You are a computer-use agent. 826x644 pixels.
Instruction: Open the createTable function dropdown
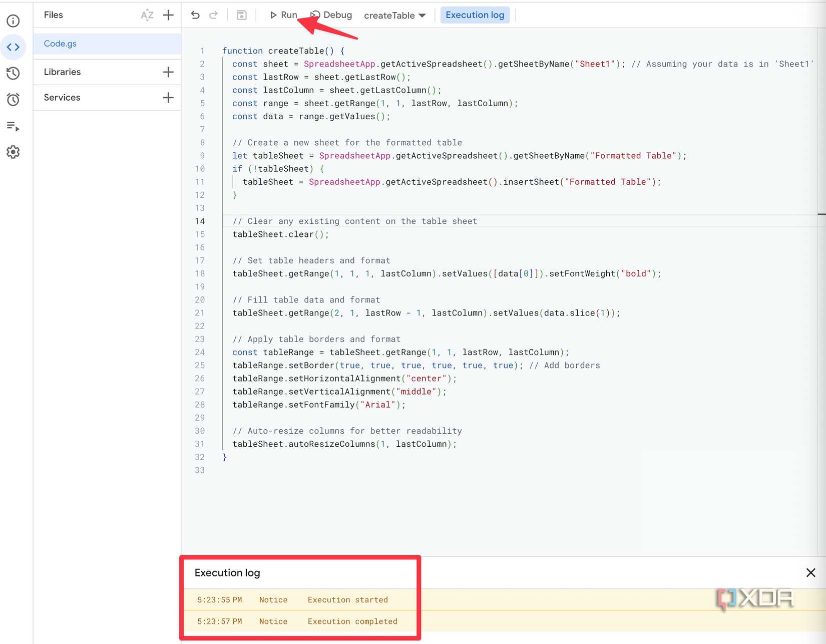394,15
